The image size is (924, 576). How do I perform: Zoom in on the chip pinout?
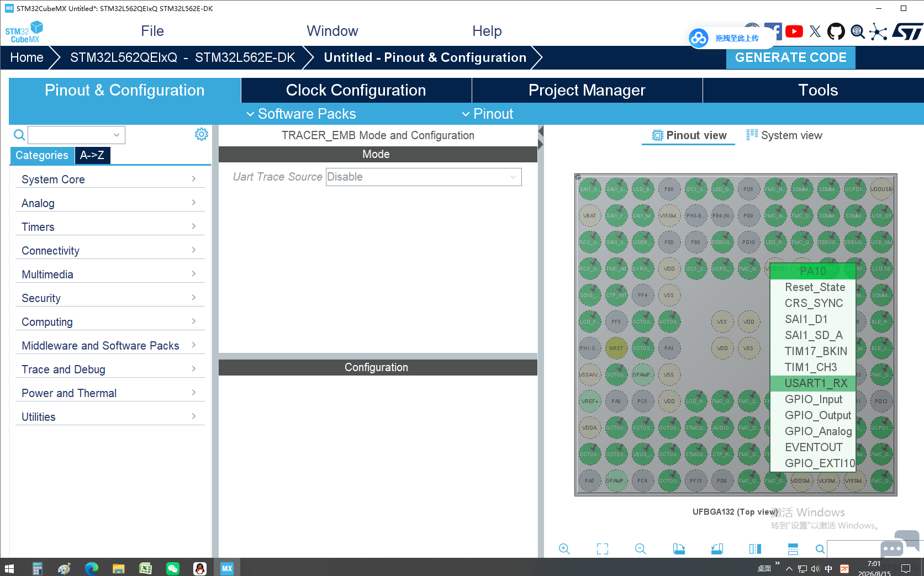pyautogui.click(x=564, y=548)
